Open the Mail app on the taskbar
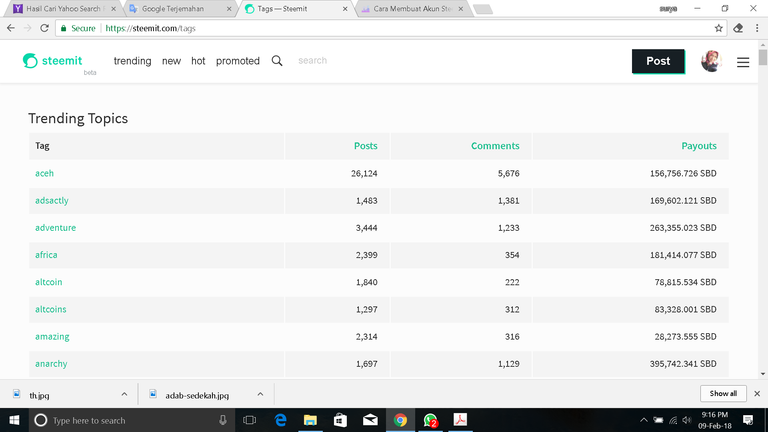 (x=370, y=420)
